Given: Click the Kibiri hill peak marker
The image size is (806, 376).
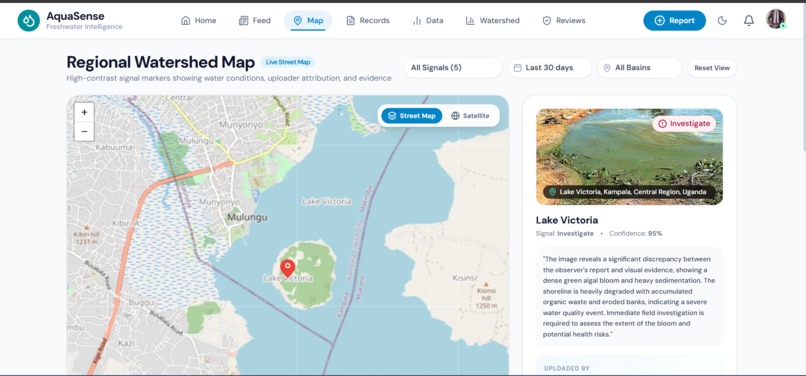Looking at the screenshot, I should click(x=86, y=227).
